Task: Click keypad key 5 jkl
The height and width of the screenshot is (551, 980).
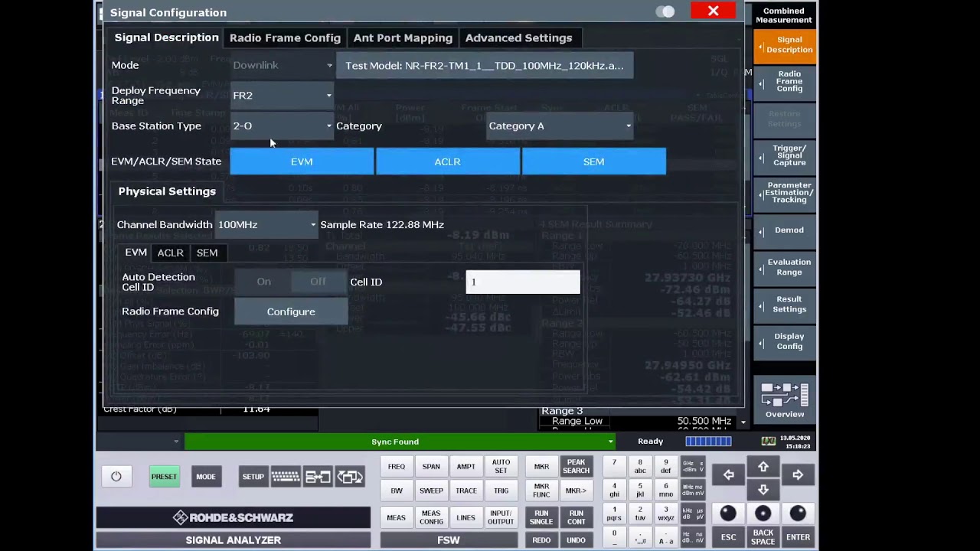Action: tap(640, 490)
